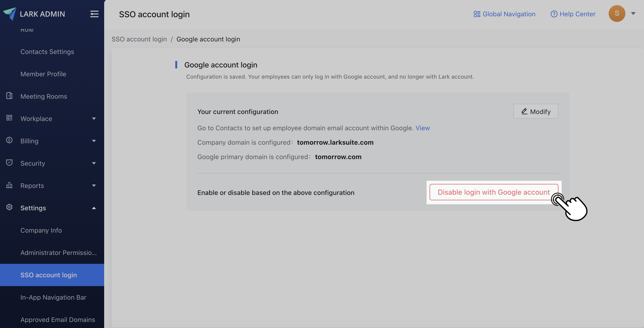Image resolution: width=644 pixels, height=328 pixels.
Task: Open the user avatar S profile
Action: pos(617,13)
